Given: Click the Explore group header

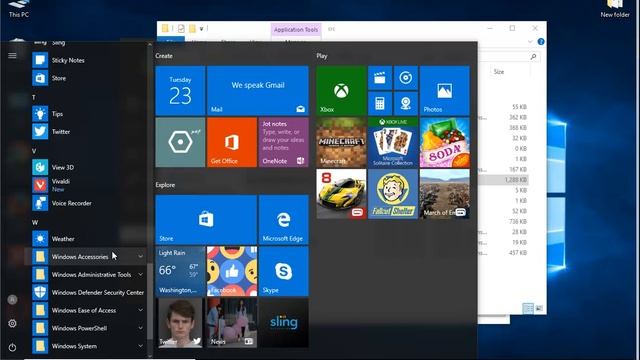Looking at the screenshot, I should pos(165,185).
